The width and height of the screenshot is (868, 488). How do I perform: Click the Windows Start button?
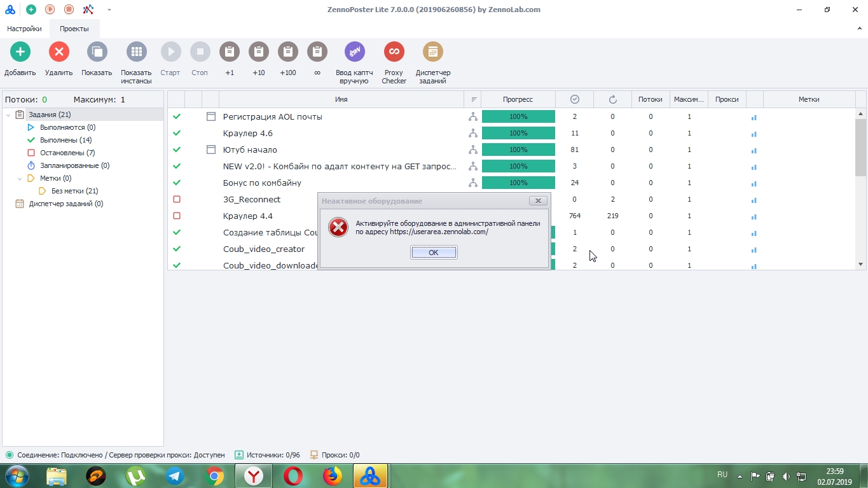pos(16,476)
